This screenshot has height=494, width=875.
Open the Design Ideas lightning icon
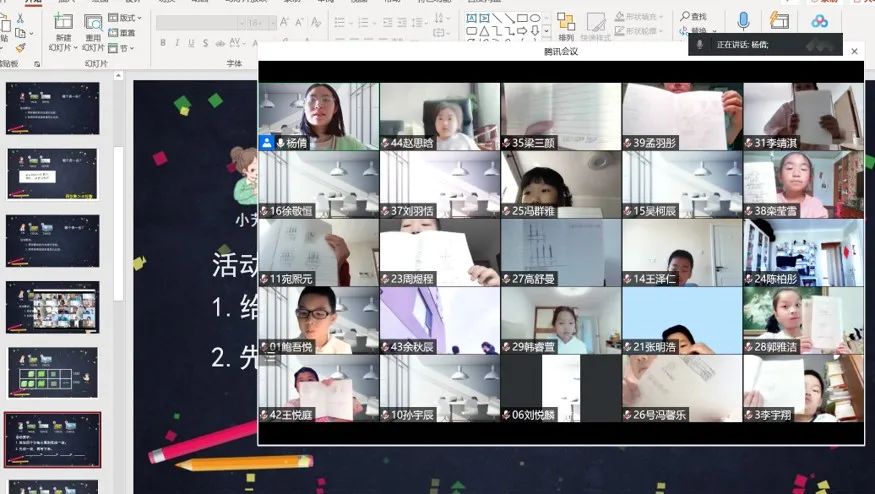coord(779,21)
